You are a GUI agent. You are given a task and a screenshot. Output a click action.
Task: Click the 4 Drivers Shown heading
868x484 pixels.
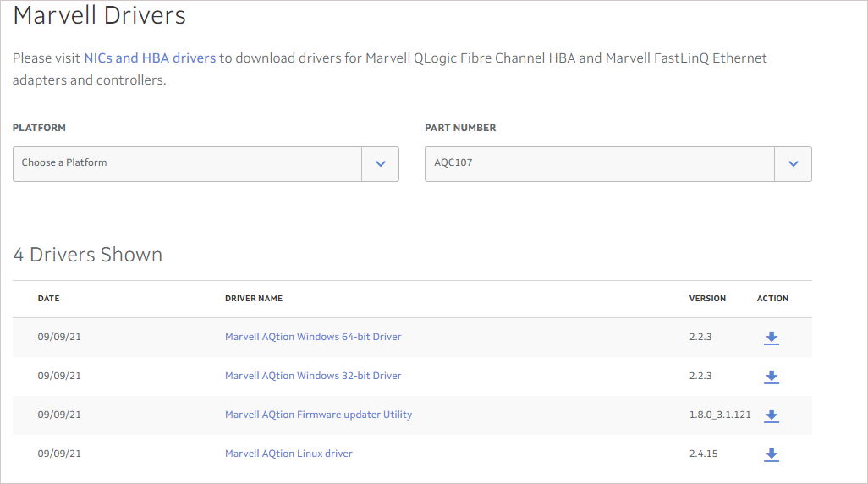pyautogui.click(x=87, y=255)
